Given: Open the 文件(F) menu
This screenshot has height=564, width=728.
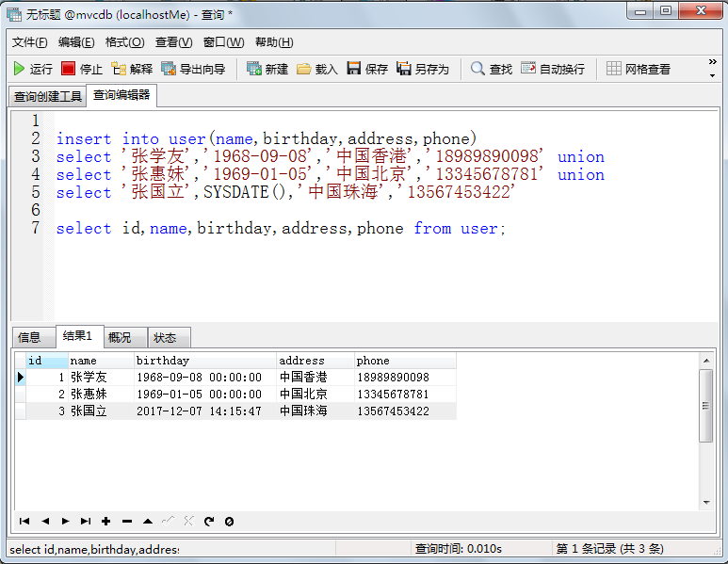Looking at the screenshot, I should (x=29, y=42).
